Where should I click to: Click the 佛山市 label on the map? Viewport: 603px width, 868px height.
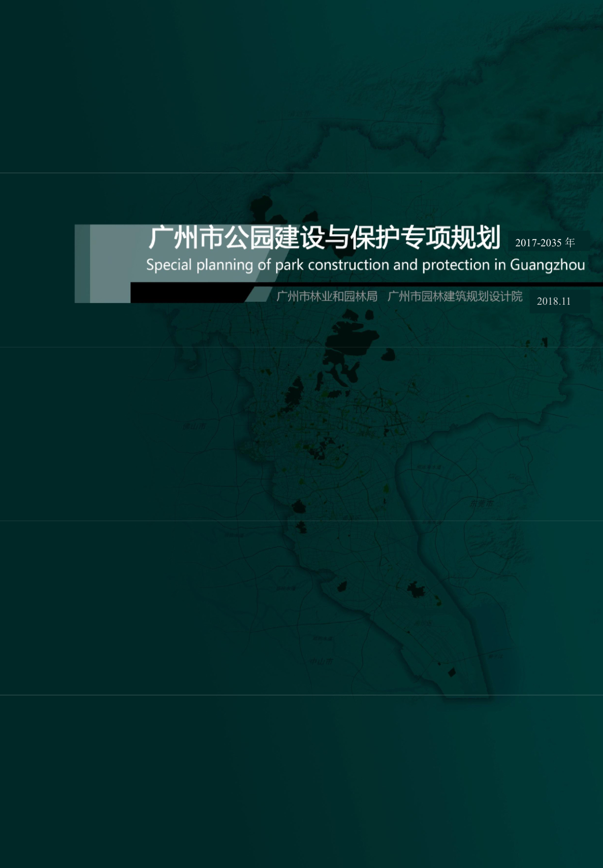[195, 426]
